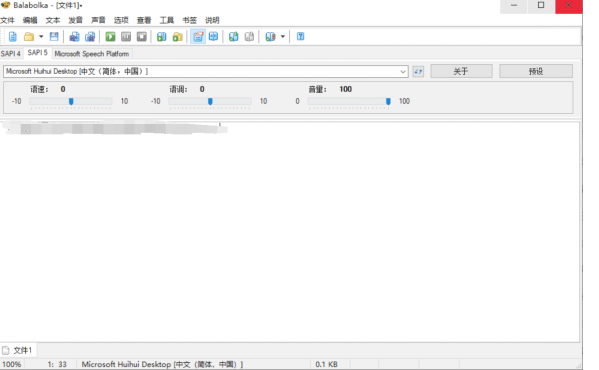Expand the arrow next to the bookmark icon
Image resolution: width=599 pixels, height=370 pixels.
pos(283,37)
